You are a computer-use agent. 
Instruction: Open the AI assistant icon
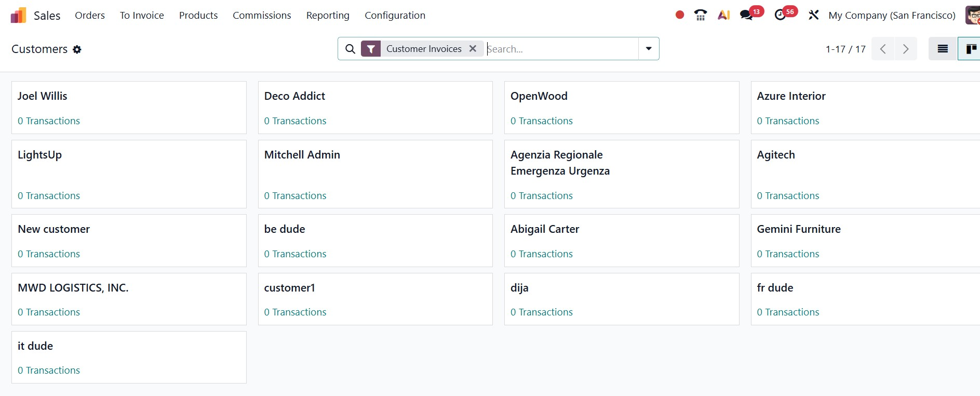723,15
